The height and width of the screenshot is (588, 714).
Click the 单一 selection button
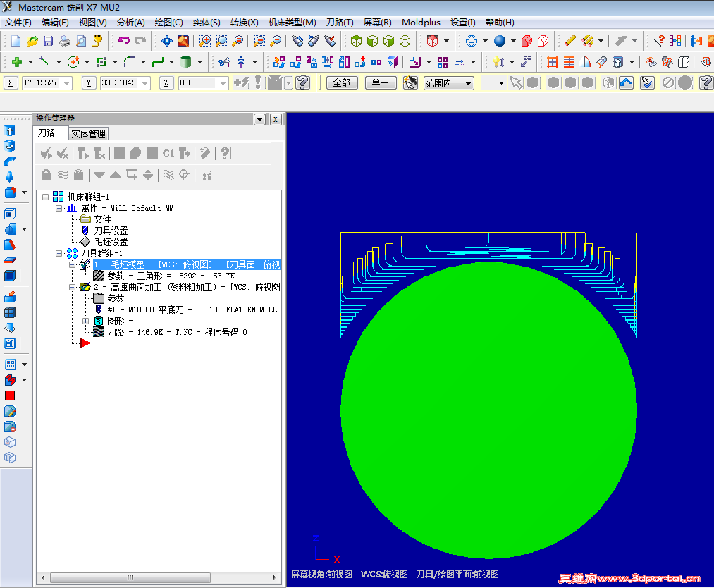tap(380, 83)
